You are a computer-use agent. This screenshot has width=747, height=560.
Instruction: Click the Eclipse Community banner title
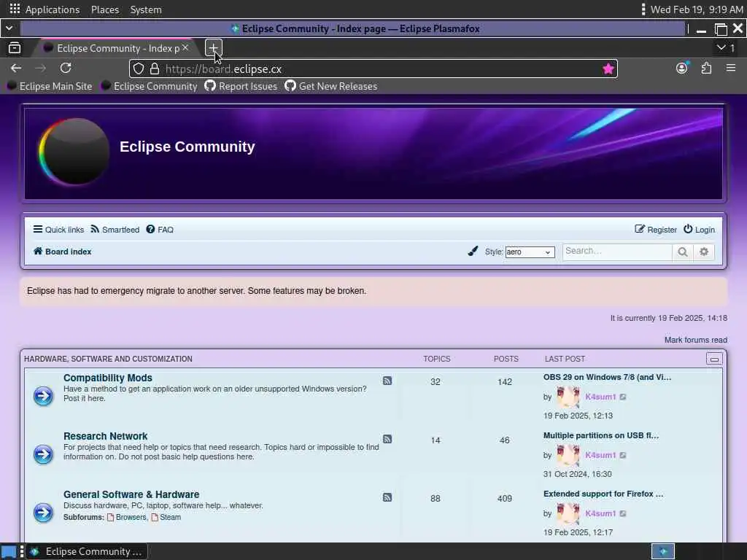point(187,147)
